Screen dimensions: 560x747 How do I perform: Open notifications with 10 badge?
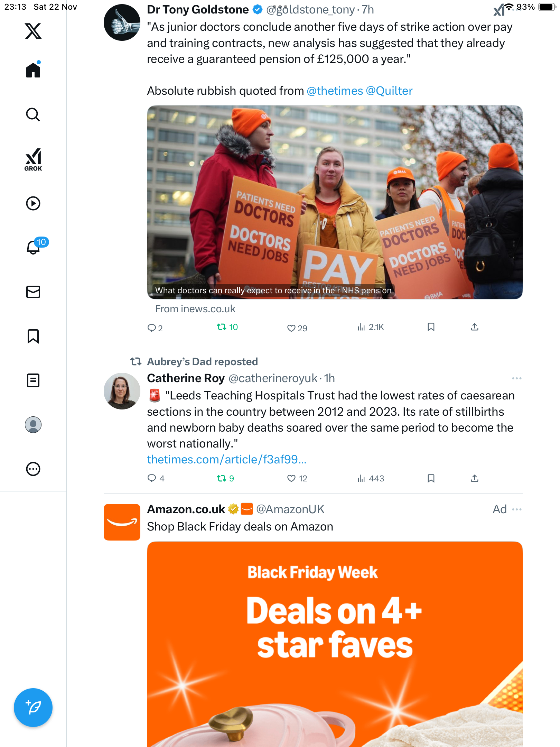35,246
